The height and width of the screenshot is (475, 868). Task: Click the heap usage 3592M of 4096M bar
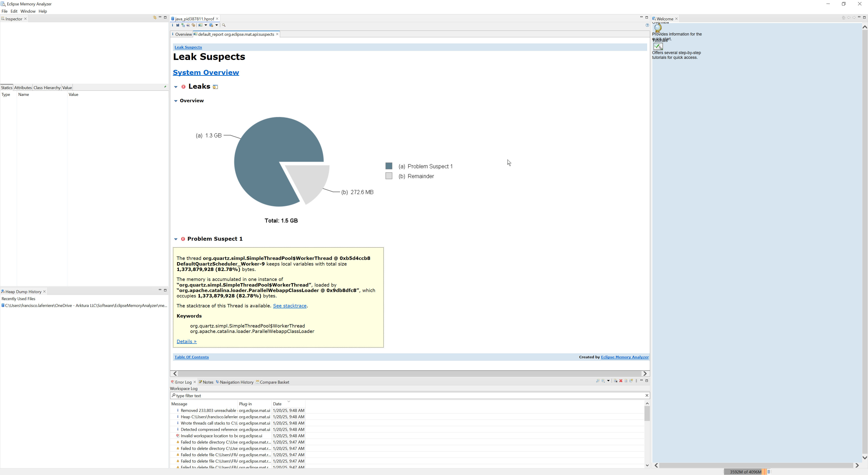(745, 472)
